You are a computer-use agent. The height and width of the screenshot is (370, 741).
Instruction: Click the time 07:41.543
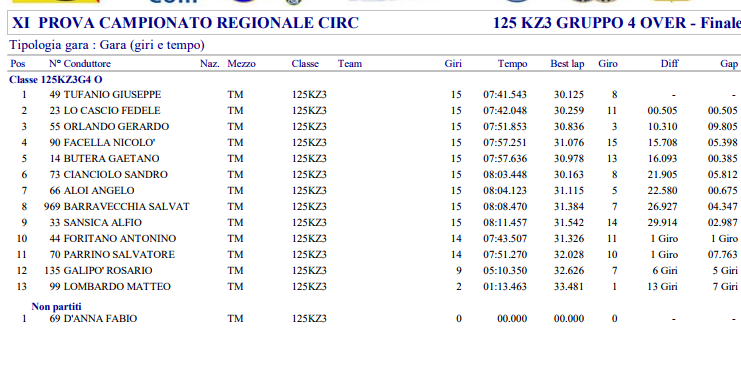[505, 95]
